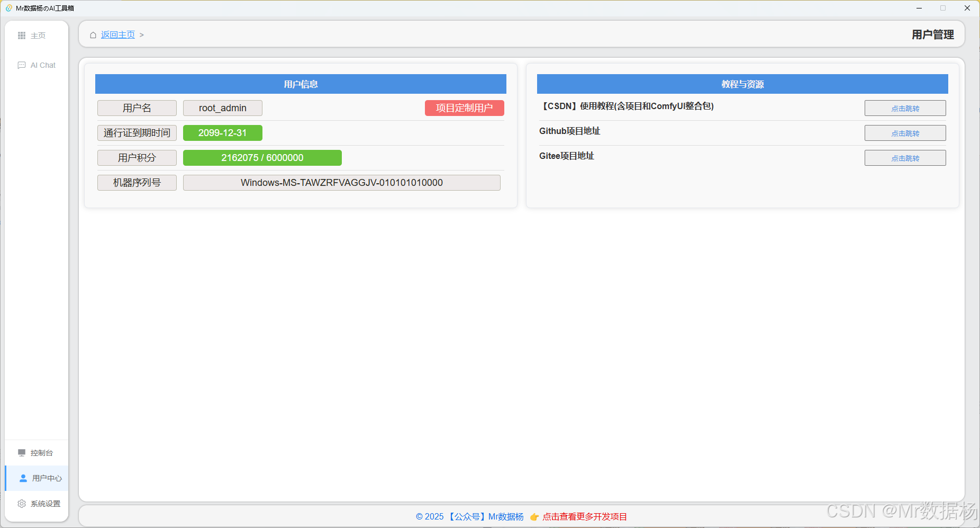Click the pointing hand emoji in footer
Viewport: 980px width, 528px height.
(x=534, y=517)
